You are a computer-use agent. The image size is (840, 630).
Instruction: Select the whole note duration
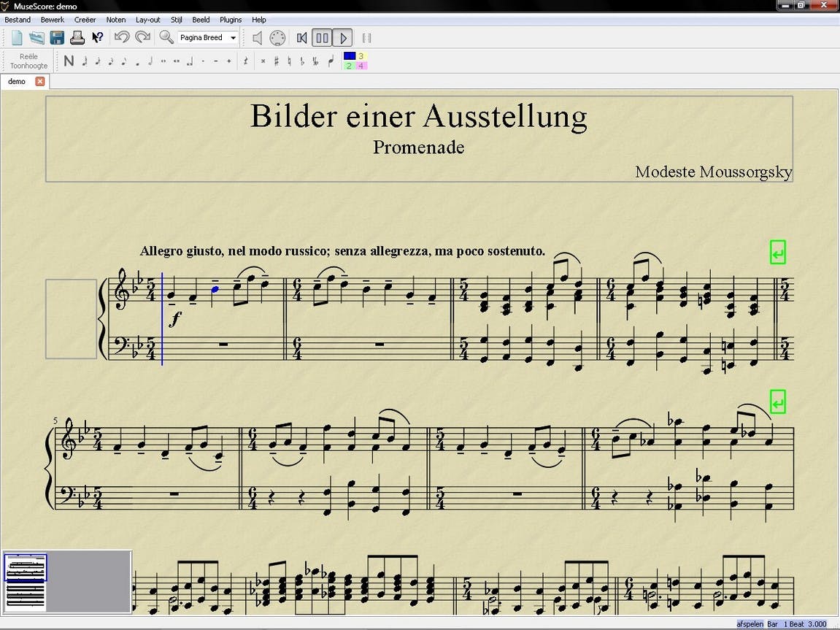(163, 61)
